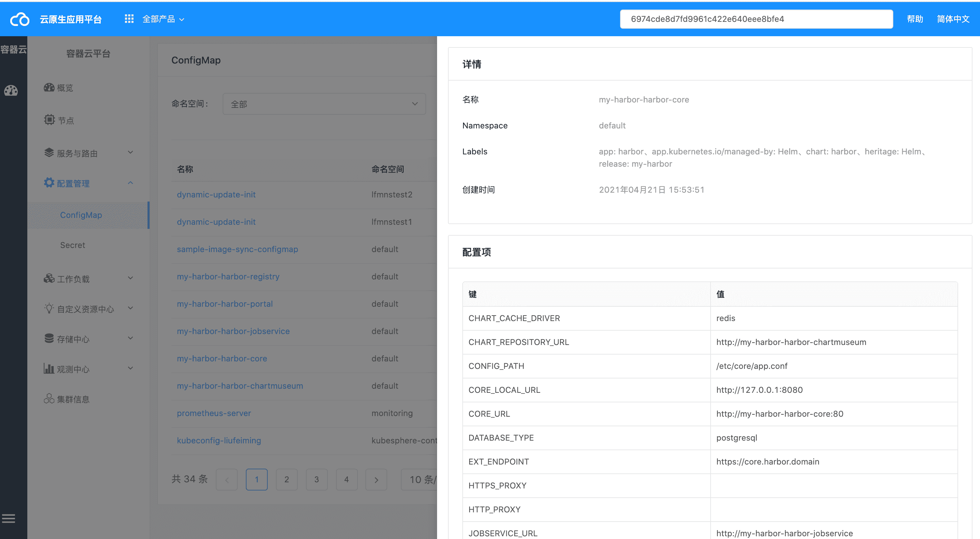This screenshot has height=539, width=980.
Task: Select ConfigMap in the sidebar
Action: [x=88, y=215]
